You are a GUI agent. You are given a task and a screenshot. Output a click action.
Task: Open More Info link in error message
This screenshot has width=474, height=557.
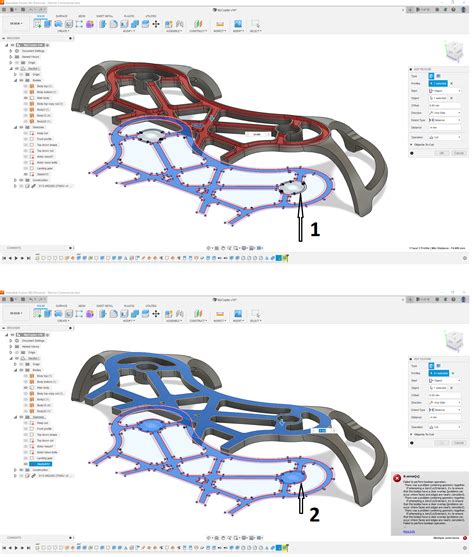pos(409,532)
